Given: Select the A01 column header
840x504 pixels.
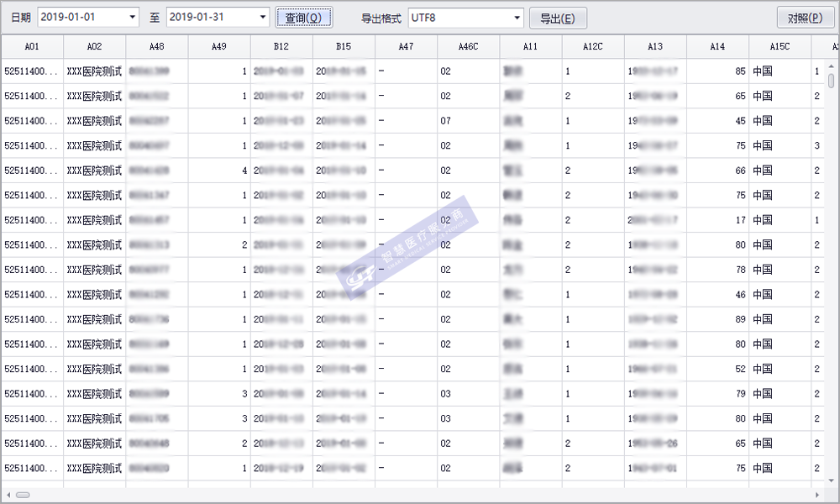Looking at the screenshot, I should coord(32,47).
